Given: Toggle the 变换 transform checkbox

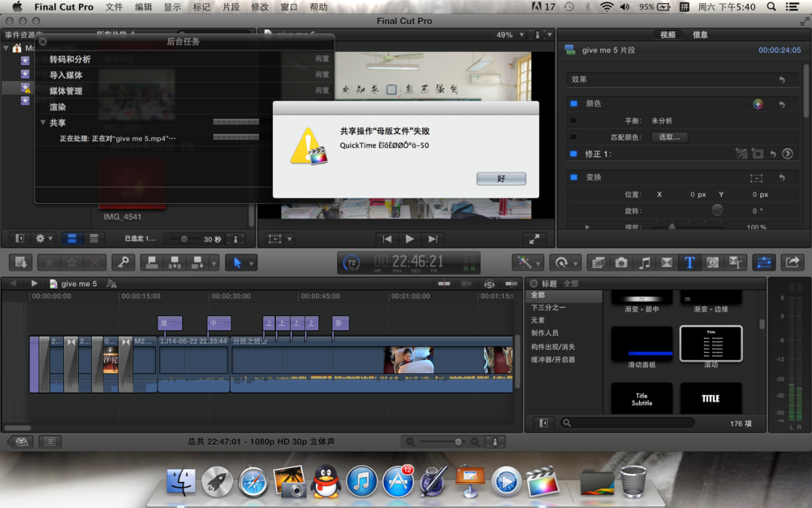Looking at the screenshot, I should [573, 177].
